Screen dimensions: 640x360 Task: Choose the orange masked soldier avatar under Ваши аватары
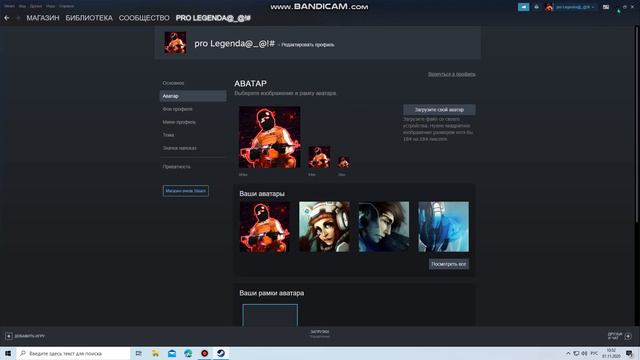click(x=264, y=227)
